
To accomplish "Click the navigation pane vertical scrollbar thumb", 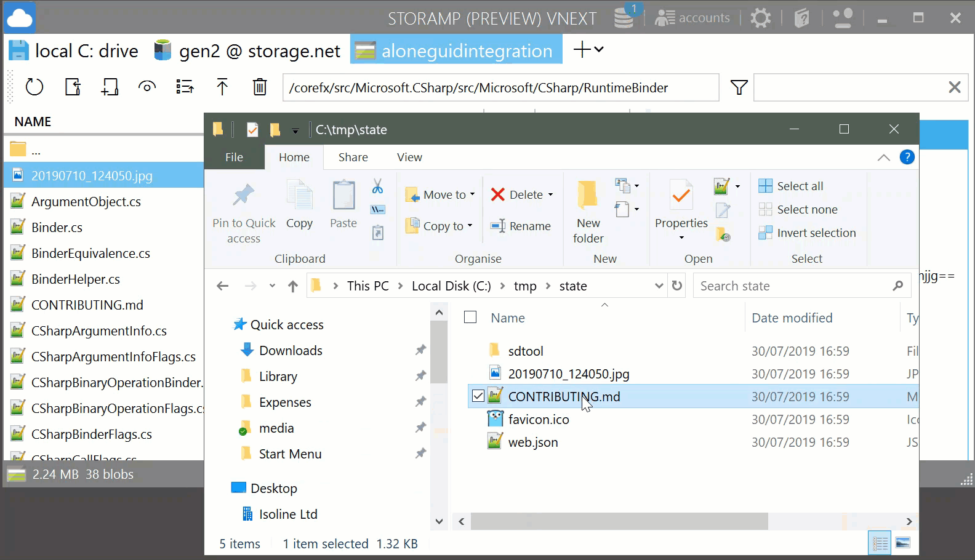I will [x=439, y=352].
